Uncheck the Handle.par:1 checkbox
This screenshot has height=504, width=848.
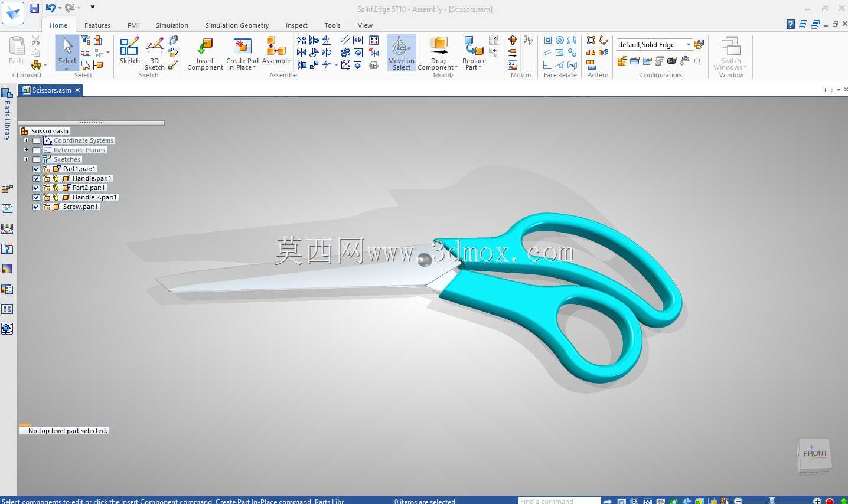click(x=37, y=178)
